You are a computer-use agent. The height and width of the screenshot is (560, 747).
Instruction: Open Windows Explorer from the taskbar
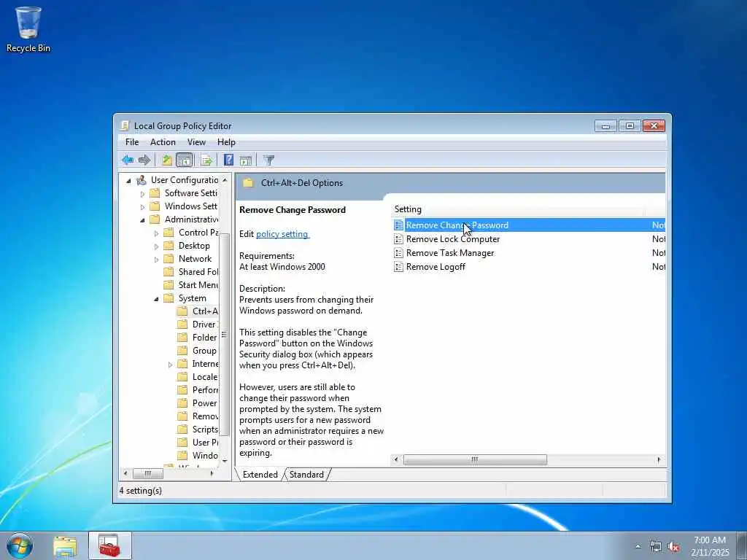[65, 546]
